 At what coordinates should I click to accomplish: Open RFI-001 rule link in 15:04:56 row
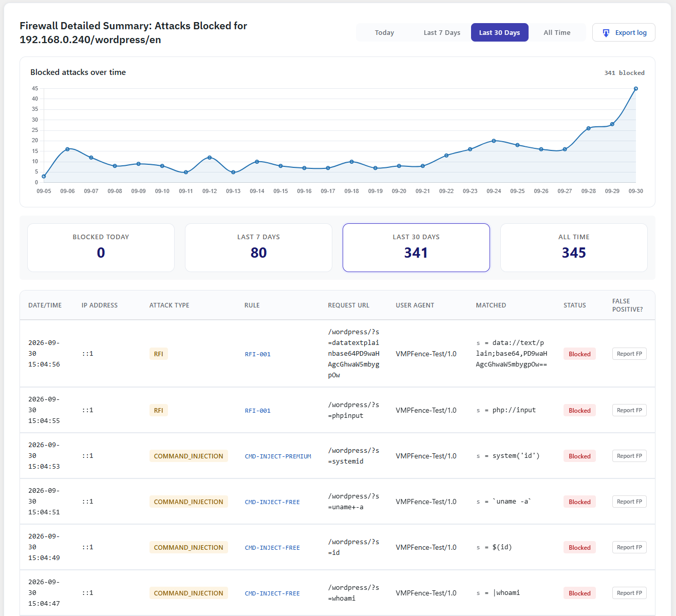[x=258, y=354]
